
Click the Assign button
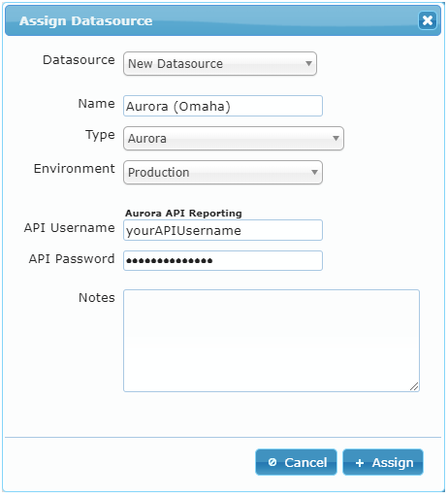point(383,462)
